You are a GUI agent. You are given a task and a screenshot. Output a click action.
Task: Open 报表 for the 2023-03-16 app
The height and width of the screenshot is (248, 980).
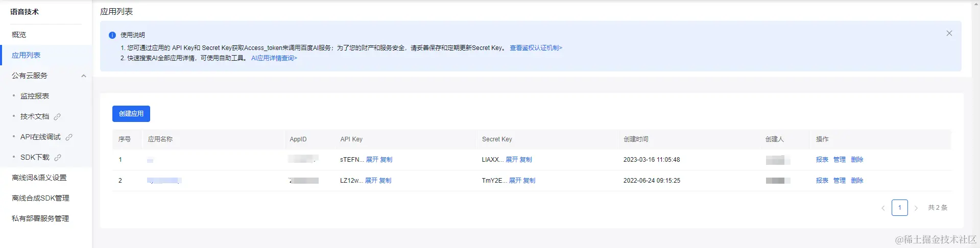822,160
